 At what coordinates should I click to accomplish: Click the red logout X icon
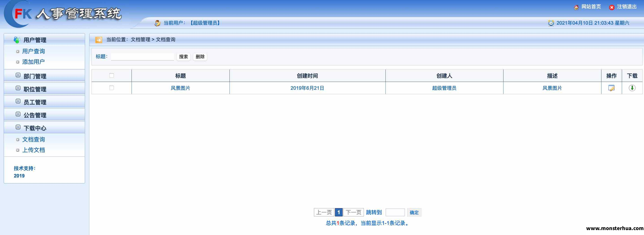[x=612, y=7]
